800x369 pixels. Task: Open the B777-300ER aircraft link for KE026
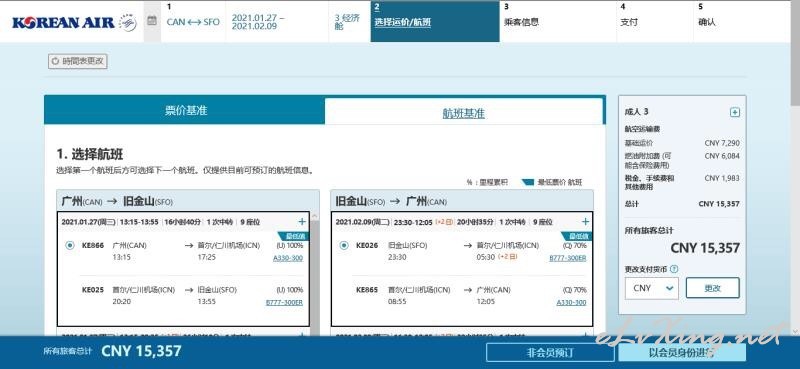click(567, 258)
